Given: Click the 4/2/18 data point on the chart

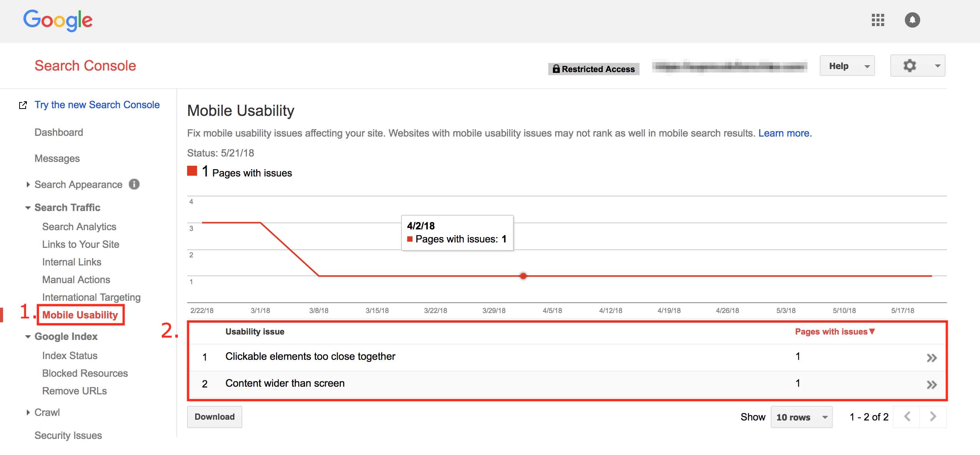Looking at the screenshot, I should coord(523,276).
